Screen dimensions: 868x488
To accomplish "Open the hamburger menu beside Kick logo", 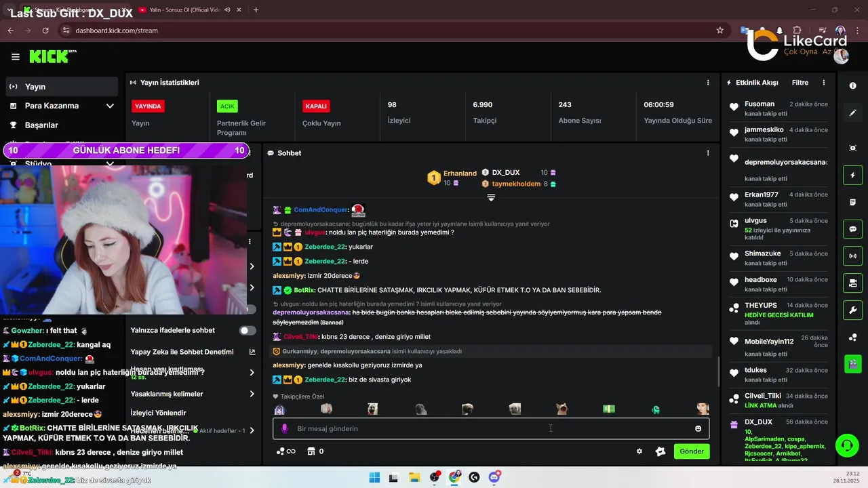I will click(x=16, y=57).
